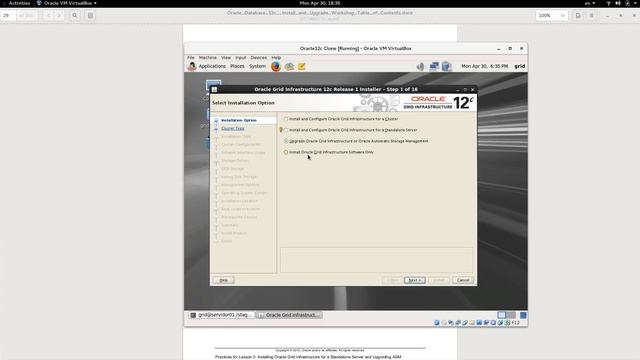Click the empty message box above installer buttons

point(376,260)
